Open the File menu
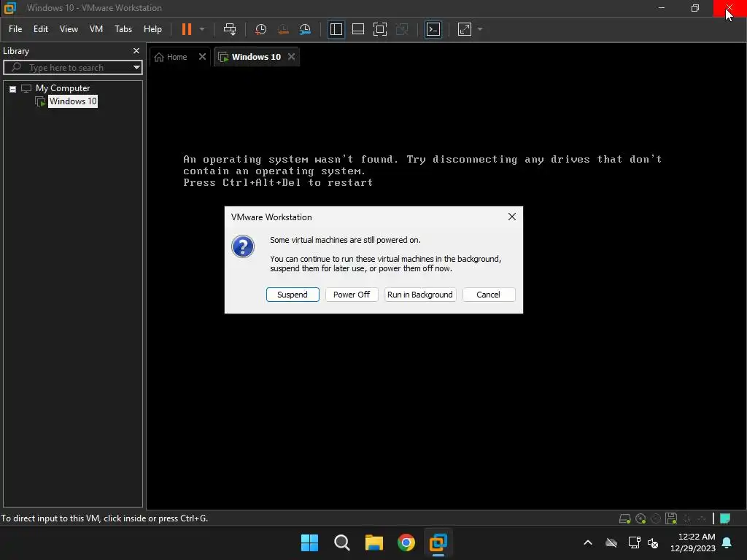The height and width of the screenshot is (560, 747). pyautogui.click(x=15, y=29)
